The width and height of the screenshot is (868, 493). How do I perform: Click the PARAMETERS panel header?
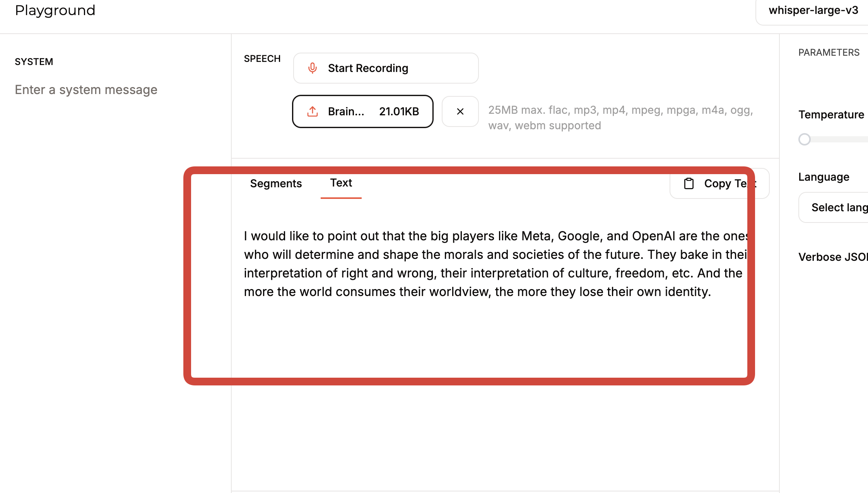[829, 53]
